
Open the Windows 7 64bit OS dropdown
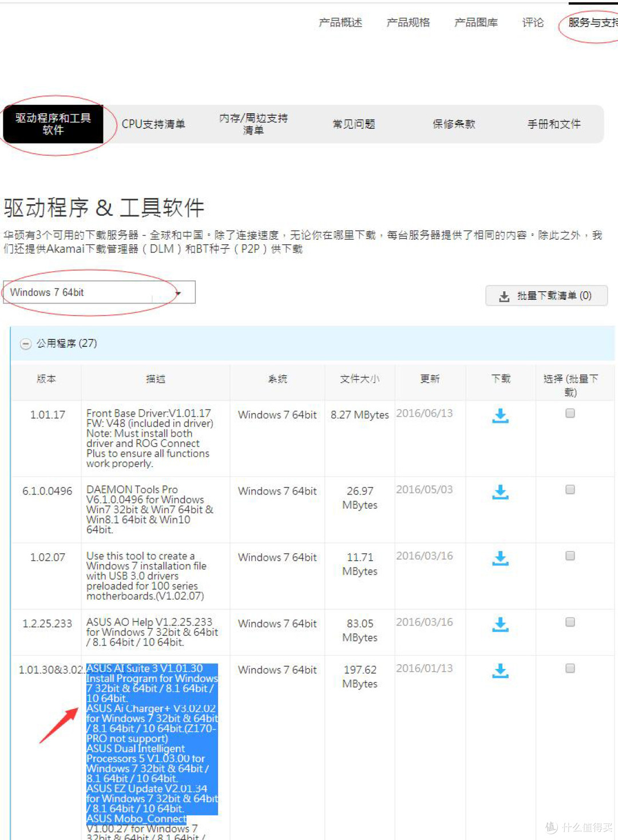tap(99, 292)
